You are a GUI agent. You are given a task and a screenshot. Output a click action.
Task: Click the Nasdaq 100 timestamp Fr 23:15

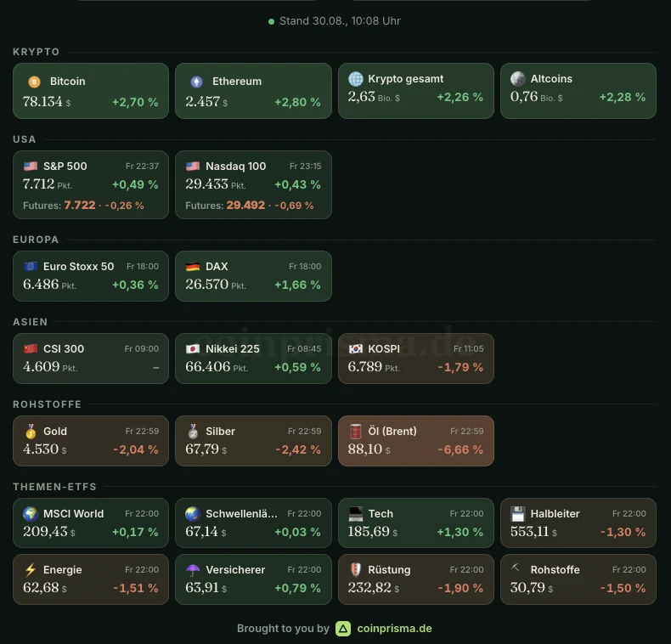point(305,167)
